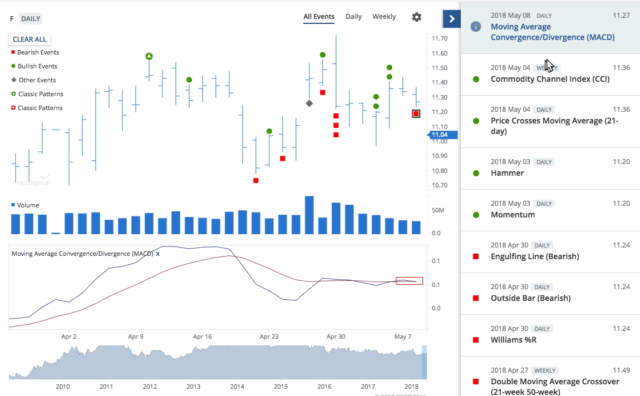This screenshot has width=640, height=396.
Task: Toggle the Volume legend item
Action: (x=25, y=205)
